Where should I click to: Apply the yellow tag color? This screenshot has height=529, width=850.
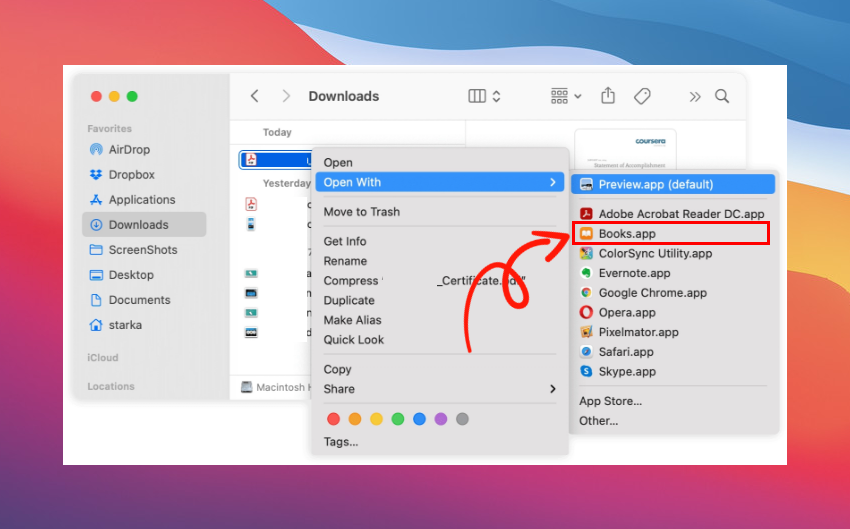point(376,419)
